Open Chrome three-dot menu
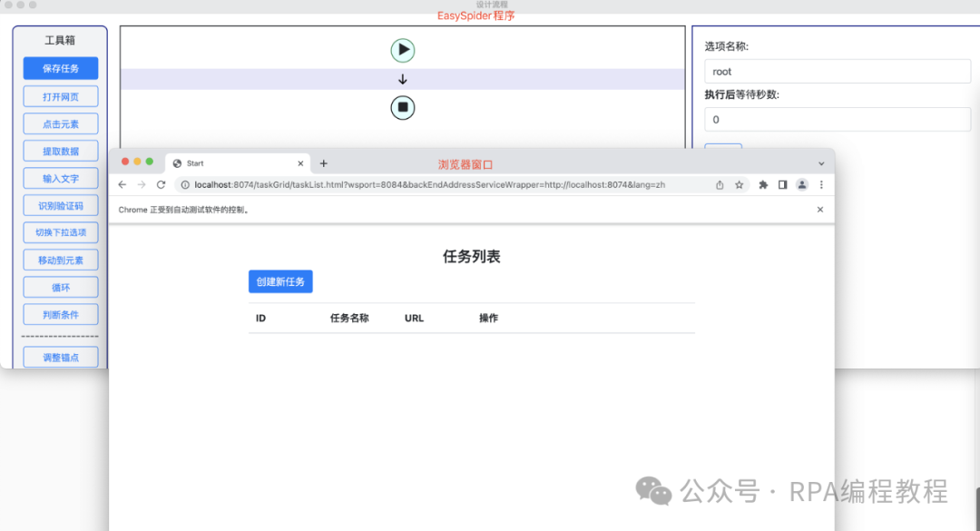 point(821,184)
